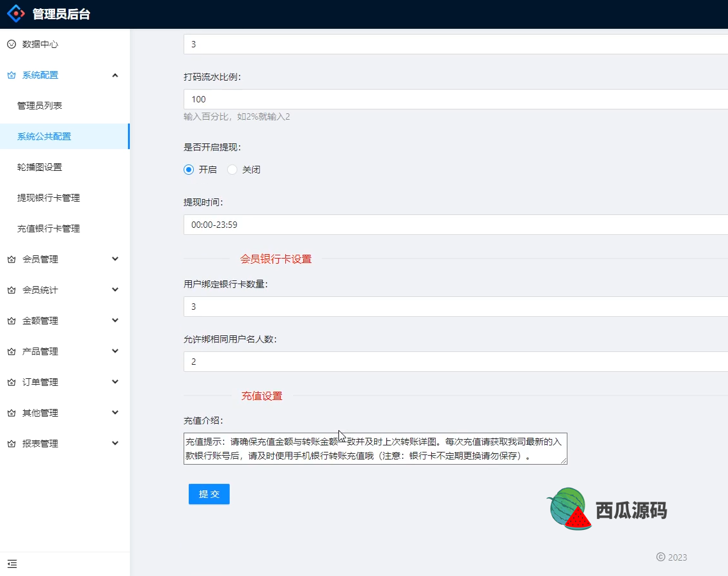Go to 提现银行卡管理 page
The image size is (728, 576).
pyautogui.click(x=49, y=198)
